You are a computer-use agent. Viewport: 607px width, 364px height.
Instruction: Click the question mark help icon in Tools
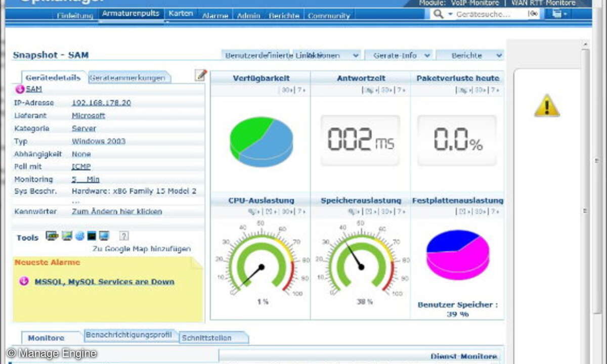pyautogui.click(x=124, y=236)
